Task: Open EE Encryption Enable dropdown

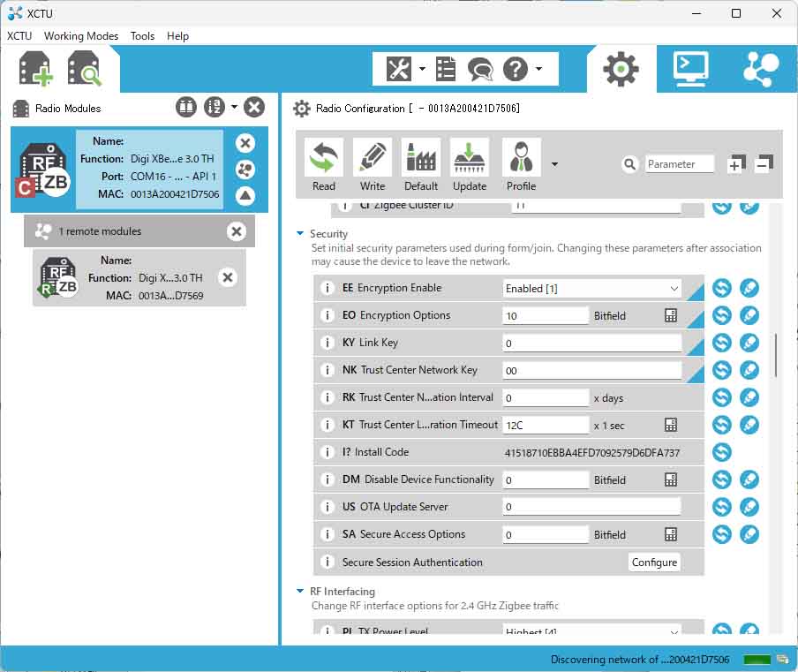Action: (x=674, y=289)
